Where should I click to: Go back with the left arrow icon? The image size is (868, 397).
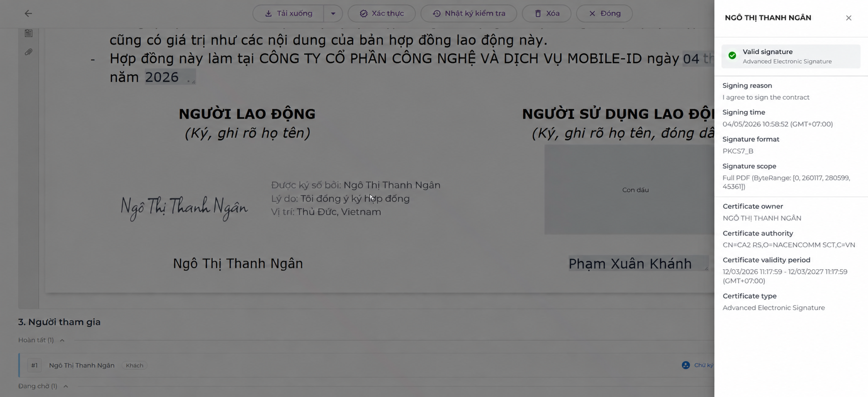[x=29, y=14]
